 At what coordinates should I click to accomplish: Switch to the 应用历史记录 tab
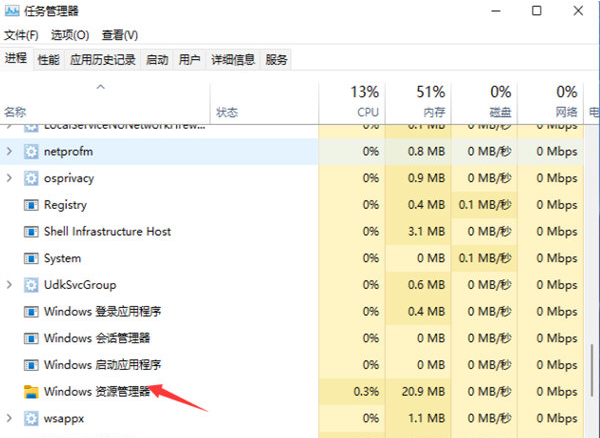(x=103, y=60)
